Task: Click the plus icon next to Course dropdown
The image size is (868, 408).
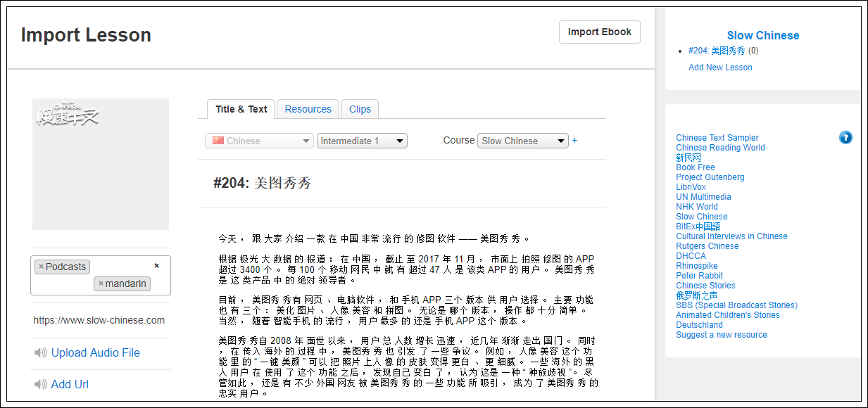Action: [x=574, y=141]
